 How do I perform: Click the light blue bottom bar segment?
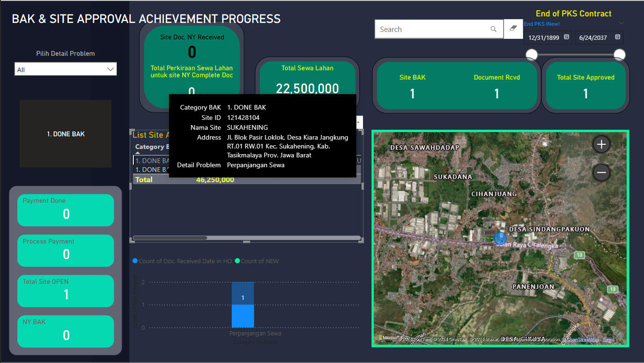point(243,316)
